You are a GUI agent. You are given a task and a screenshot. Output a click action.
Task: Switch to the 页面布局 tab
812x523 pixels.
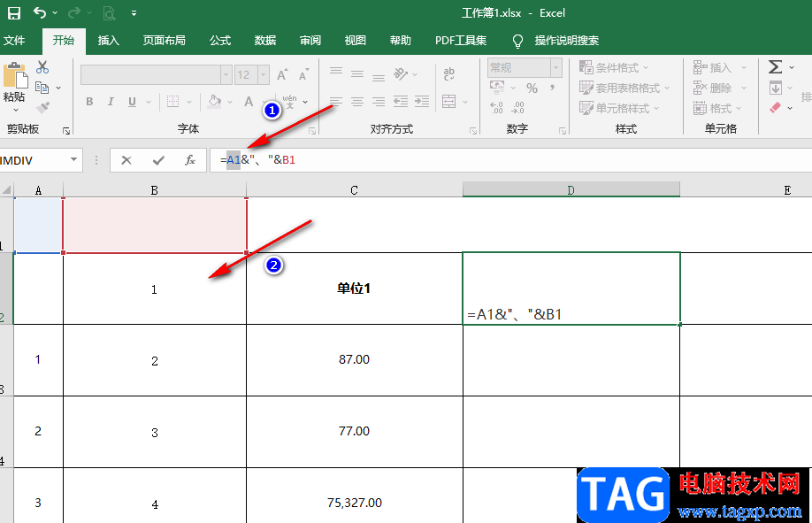pos(165,41)
